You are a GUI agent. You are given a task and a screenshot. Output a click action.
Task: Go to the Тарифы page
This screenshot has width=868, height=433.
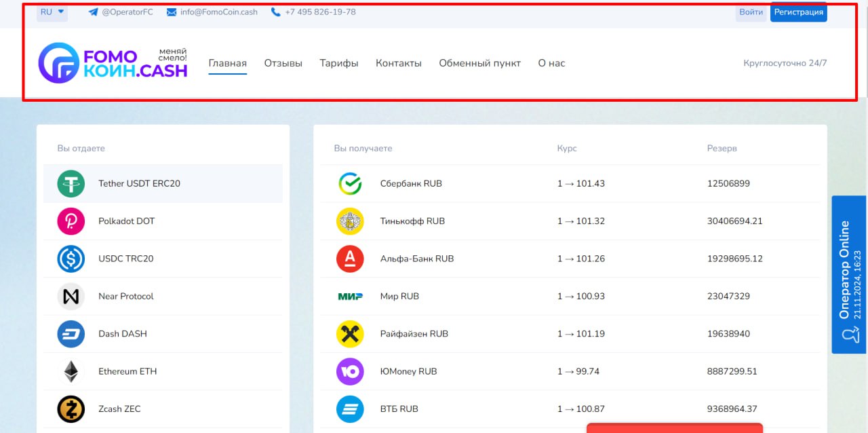339,63
